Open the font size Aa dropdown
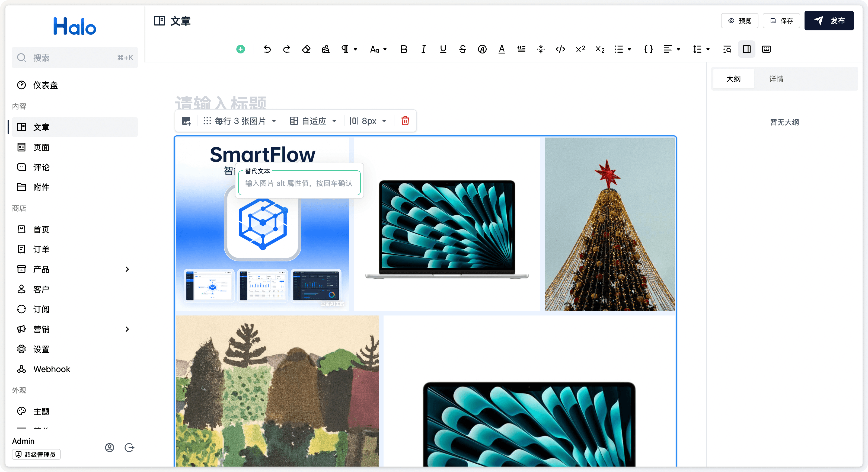The height and width of the screenshot is (472, 868). 378,49
